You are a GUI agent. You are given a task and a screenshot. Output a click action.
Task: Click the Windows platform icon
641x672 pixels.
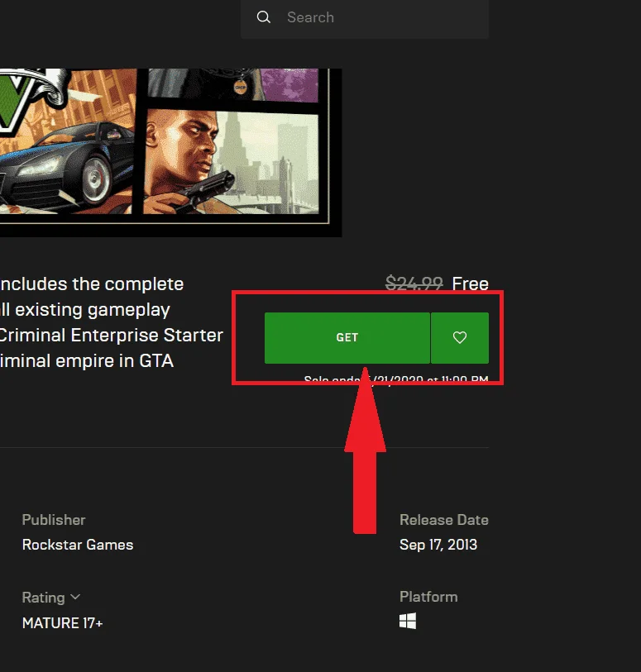click(x=407, y=621)
